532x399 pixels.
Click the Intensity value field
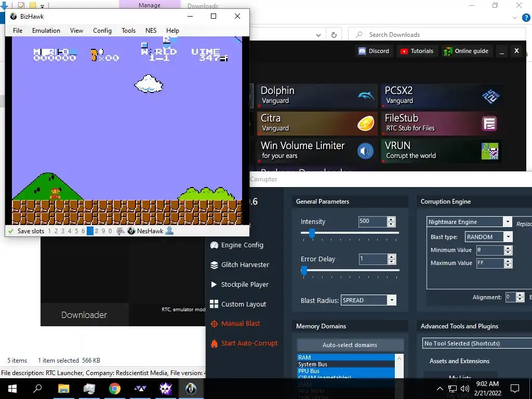tap(373, 221)
